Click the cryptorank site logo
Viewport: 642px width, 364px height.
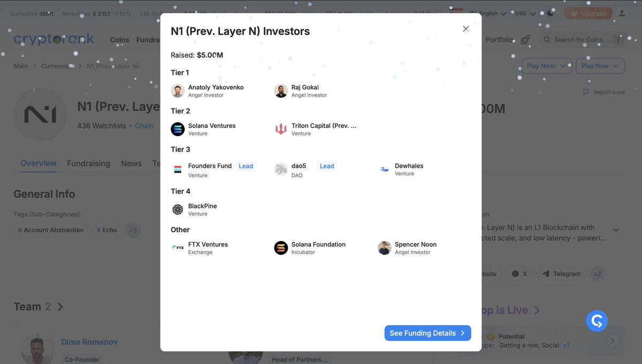click(x=53, y=39)
